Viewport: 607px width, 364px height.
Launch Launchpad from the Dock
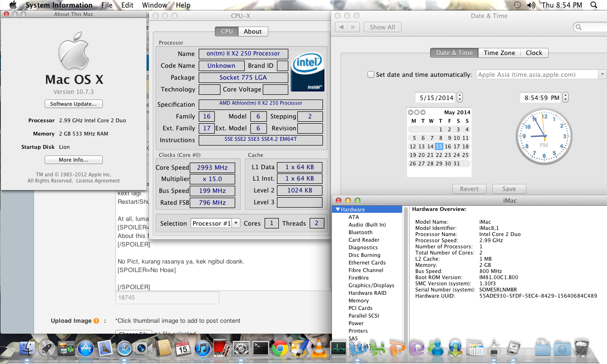coord(47,349)
